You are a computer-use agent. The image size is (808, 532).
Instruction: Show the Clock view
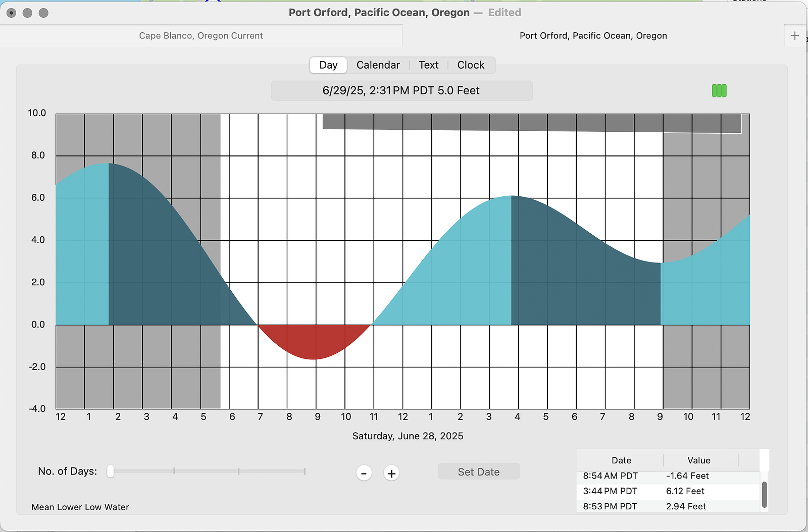(x=471, y=65)
